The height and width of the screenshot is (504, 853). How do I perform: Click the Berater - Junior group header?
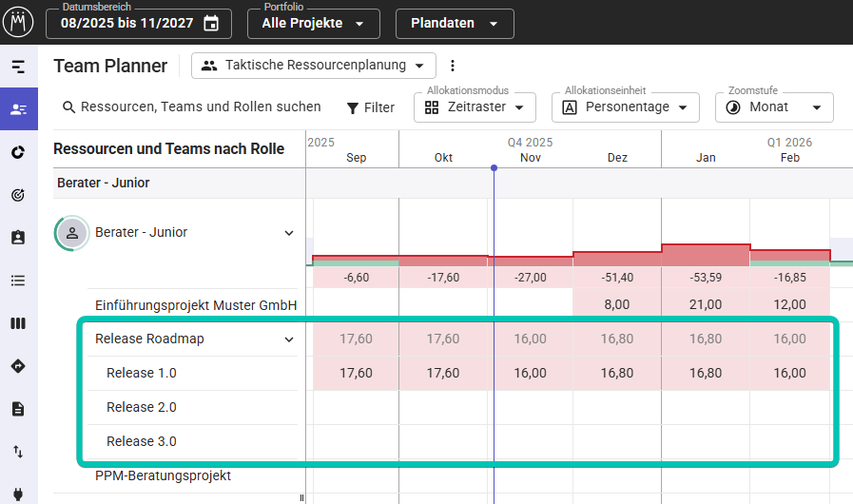[179, 183]
